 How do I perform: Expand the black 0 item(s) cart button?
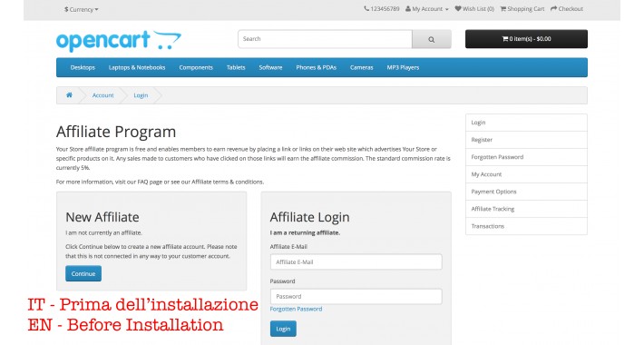[x=526, y=39]
